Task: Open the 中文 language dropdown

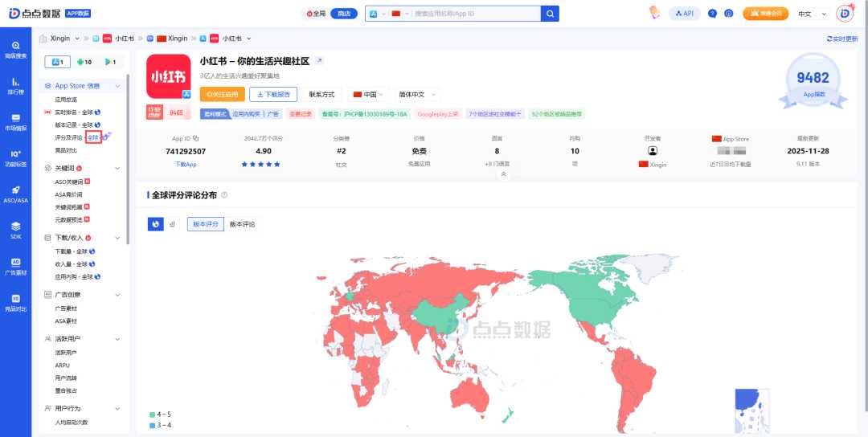Action: [812, 14]
